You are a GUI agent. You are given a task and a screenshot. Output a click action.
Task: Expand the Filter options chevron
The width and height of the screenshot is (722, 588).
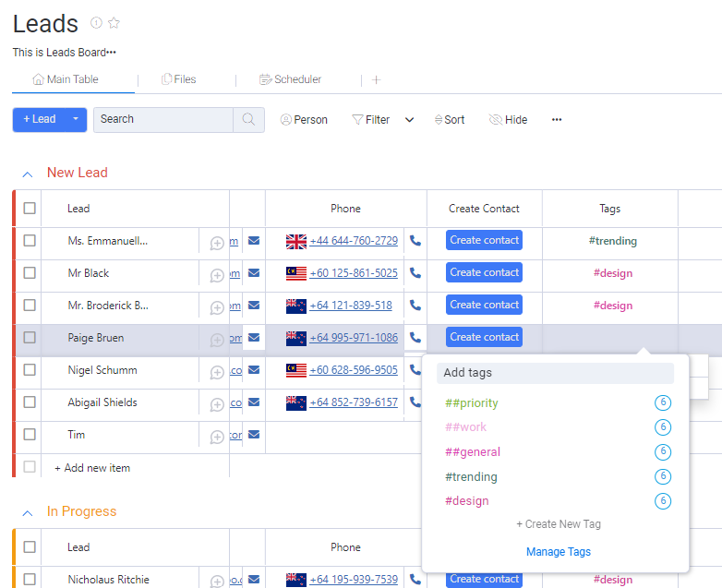click(410, 120)
